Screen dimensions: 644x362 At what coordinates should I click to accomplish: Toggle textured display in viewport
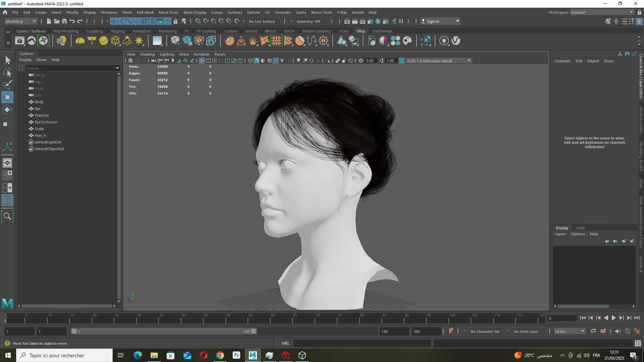tap(276, 61)
